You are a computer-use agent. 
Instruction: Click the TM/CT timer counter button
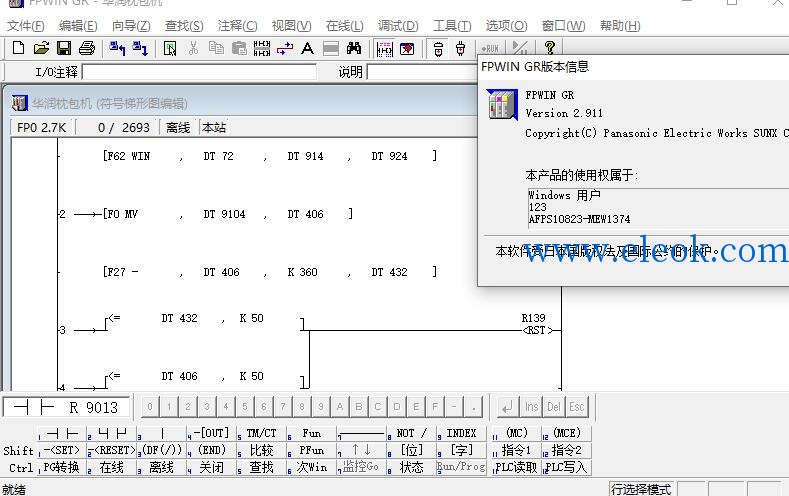point(261,433)
